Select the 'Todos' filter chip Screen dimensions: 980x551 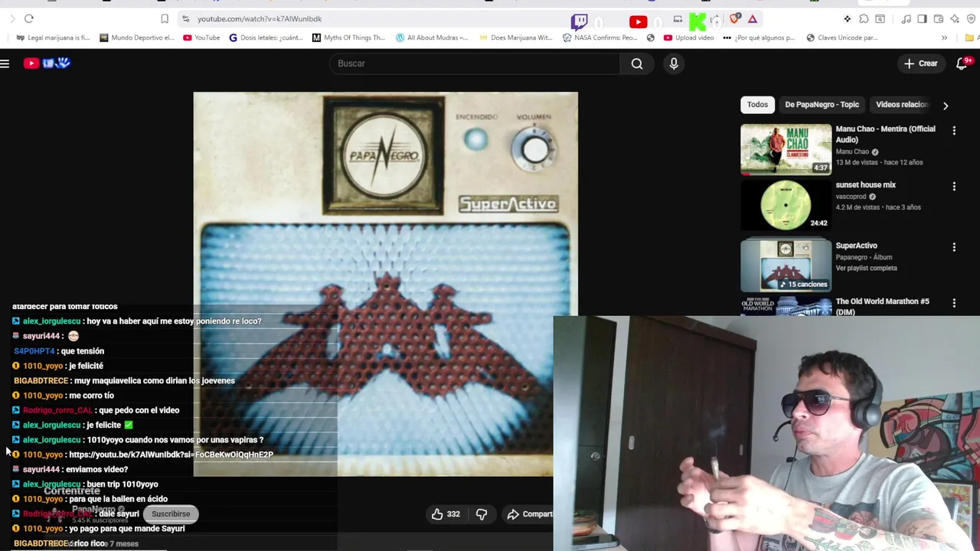coord(757,105)
